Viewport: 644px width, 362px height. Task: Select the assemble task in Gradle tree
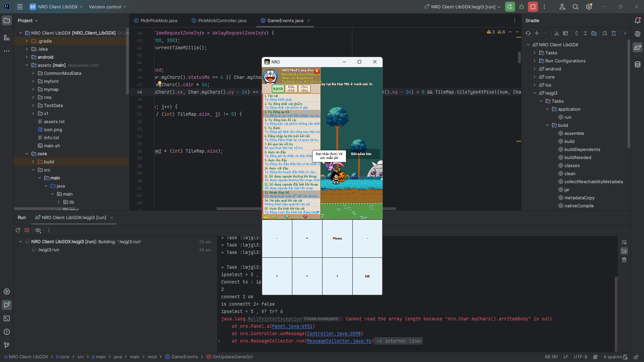point(574,133)
